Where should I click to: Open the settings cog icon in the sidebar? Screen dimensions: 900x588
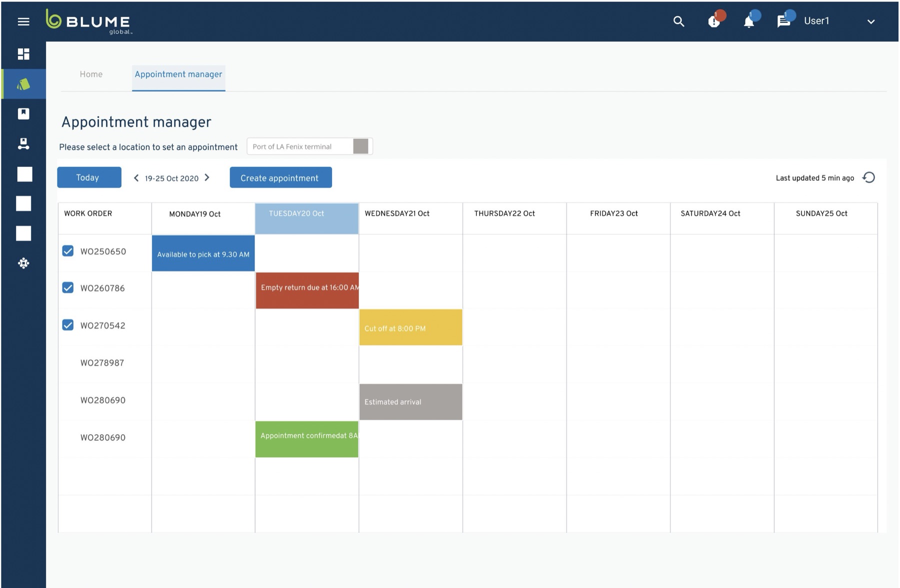23,263
